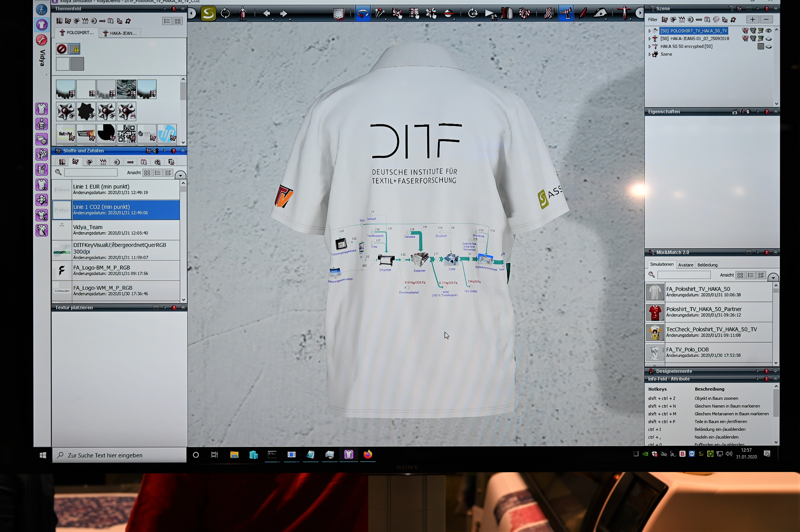This screenshot has height=532, width=800.
Task: Open the red wrench sidebar icon
Action: pyautogui.click(x=41, y=40)
